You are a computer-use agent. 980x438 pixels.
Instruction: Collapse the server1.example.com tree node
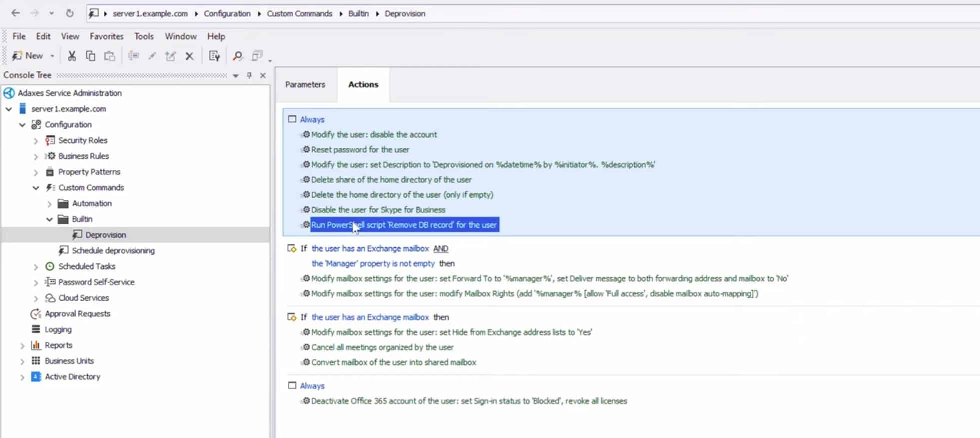(9, 109)
